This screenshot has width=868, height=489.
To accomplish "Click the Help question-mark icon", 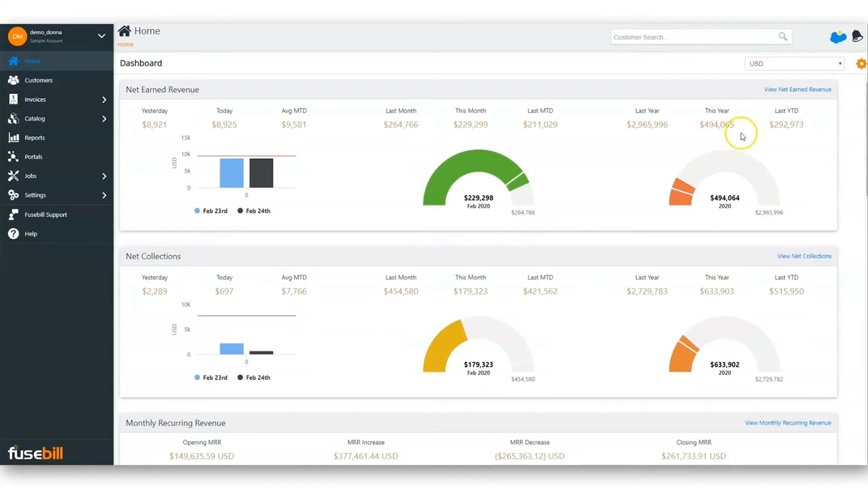I will coord(13,234).
